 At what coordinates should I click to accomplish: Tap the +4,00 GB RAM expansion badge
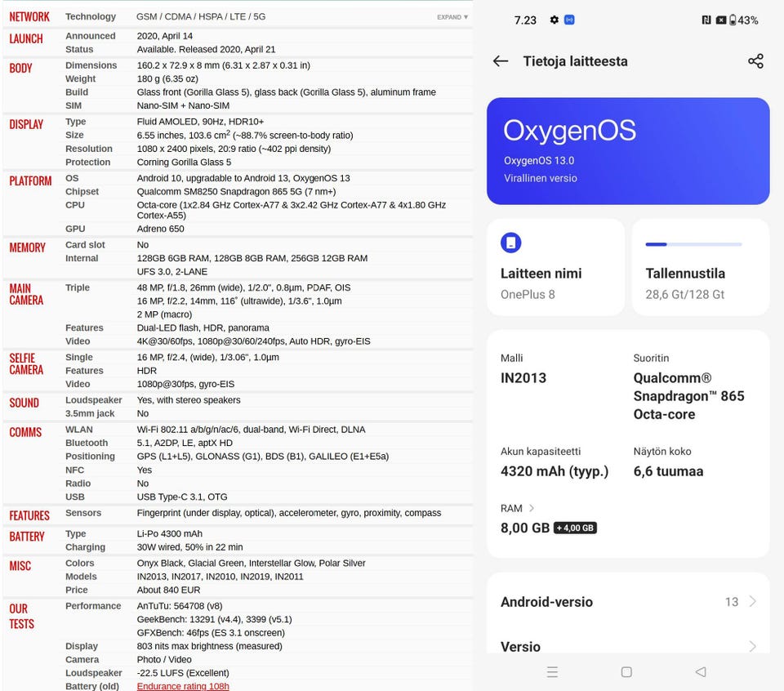(575, 528)
